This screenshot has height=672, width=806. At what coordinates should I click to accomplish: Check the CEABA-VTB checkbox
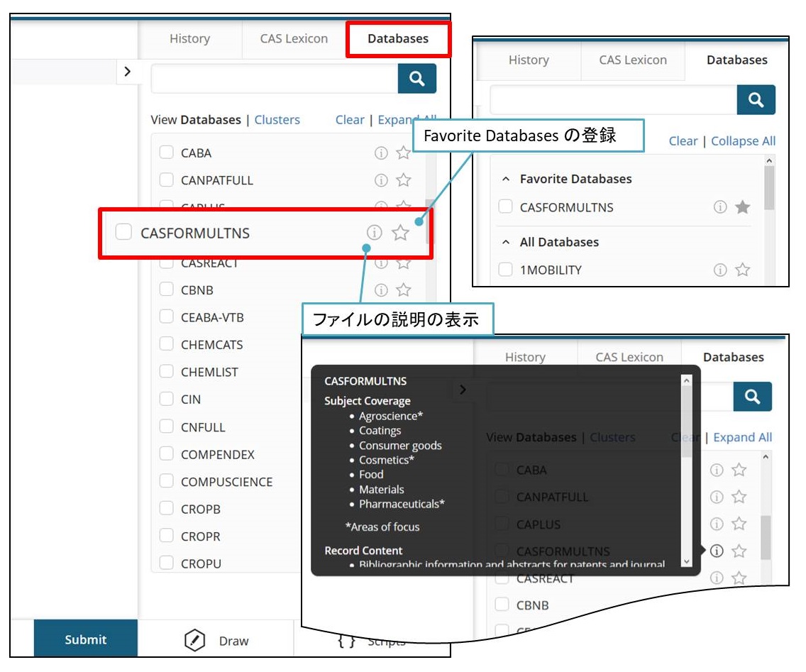point(167,316)
